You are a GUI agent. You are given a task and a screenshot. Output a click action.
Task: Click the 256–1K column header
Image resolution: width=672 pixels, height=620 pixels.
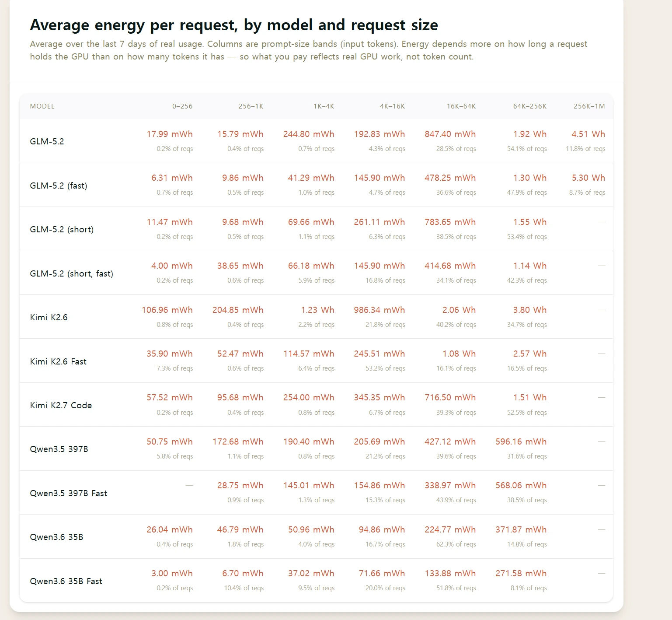click(x=251, y=106)
